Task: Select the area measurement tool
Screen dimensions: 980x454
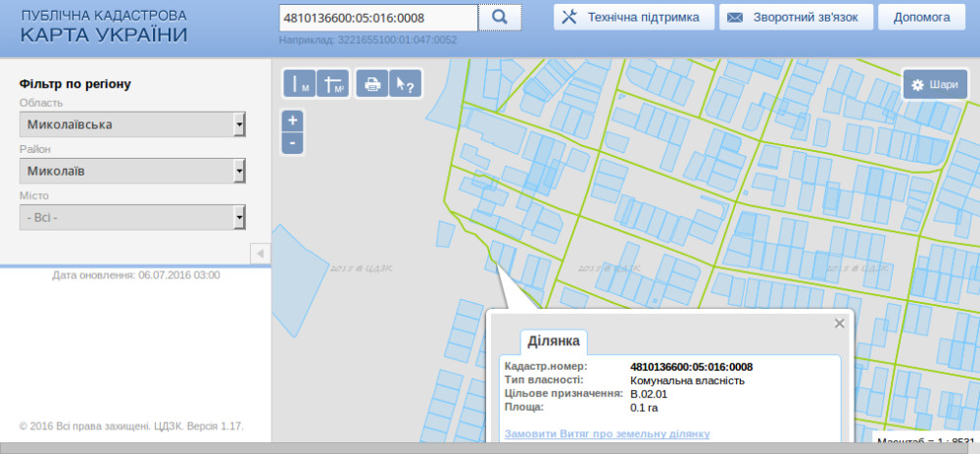Action: (333, 84)
